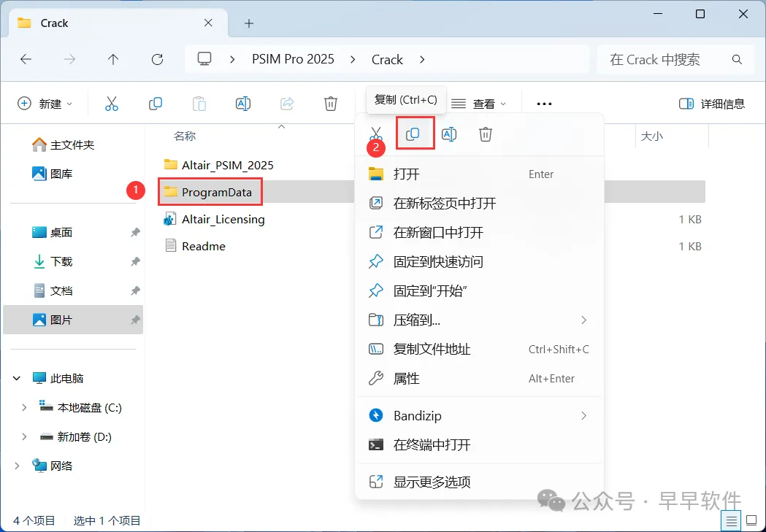Open 下载 in the sidebar
The image size is (766, 532).
(53, 261)
